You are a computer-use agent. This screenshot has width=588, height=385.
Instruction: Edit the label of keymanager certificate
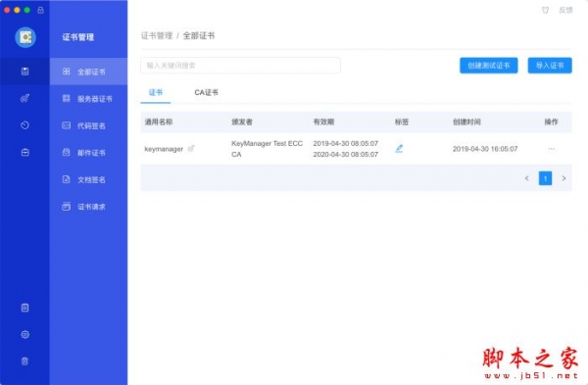[x=399, y=149]
